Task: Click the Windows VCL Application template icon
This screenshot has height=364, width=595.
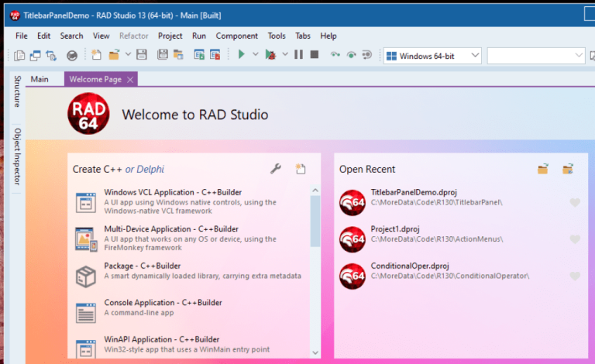Action: [x=85, y=202]
